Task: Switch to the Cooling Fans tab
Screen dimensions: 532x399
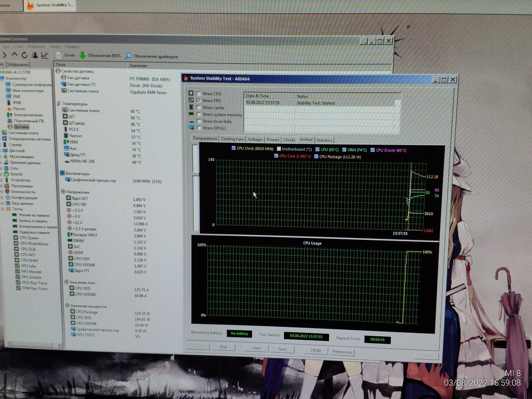Action: [232, 139]
